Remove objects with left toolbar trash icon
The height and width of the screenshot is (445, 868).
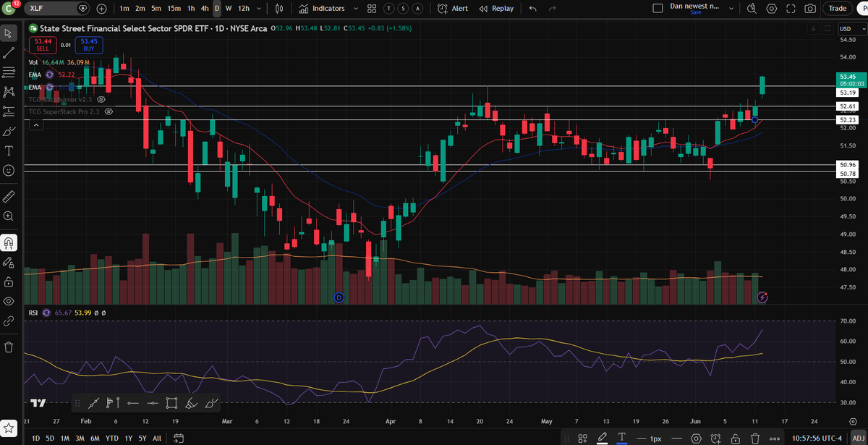(9, 347)
